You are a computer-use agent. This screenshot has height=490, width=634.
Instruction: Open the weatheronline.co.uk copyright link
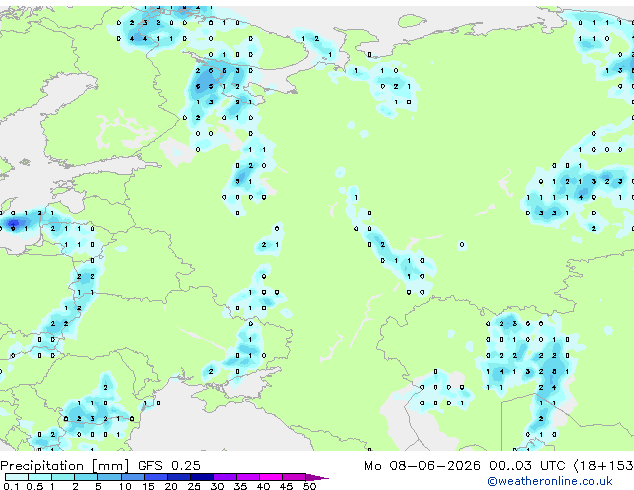coord(550,481)
